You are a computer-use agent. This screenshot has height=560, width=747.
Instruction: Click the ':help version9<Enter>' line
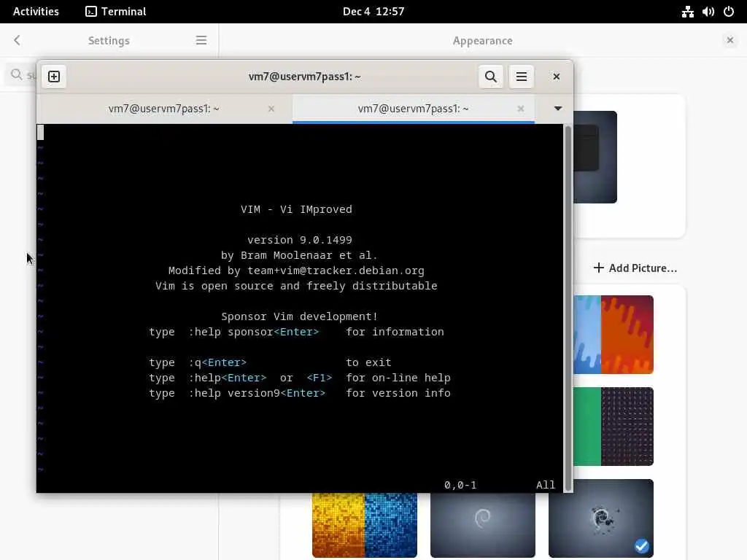click(300, 393)
